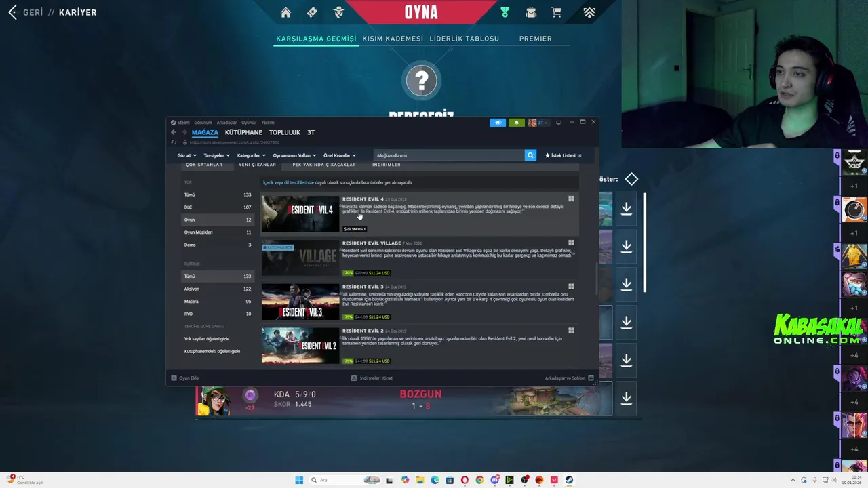The height and width of the screenshot is (488, 868).
Task: Click the Windows platform icon on Resident Evil 4
Action: (571, 199)
